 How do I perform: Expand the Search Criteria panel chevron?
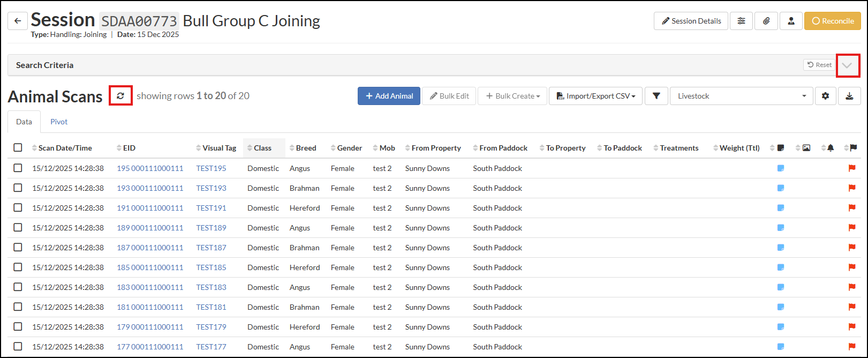[x=847, y=65]
